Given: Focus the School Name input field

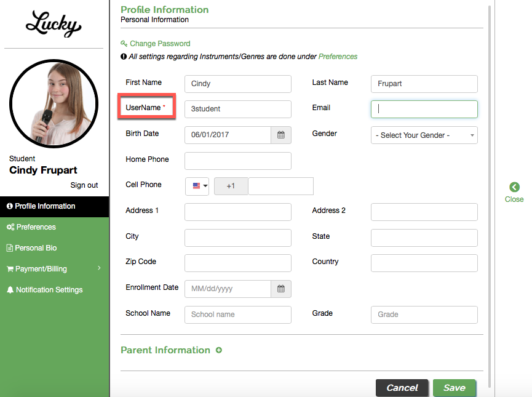Looking at the screenshot, I should click(237, 315).
